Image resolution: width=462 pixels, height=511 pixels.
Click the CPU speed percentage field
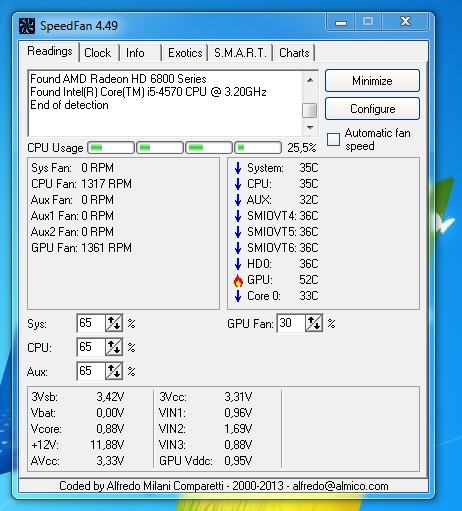(x=91, y=347)
